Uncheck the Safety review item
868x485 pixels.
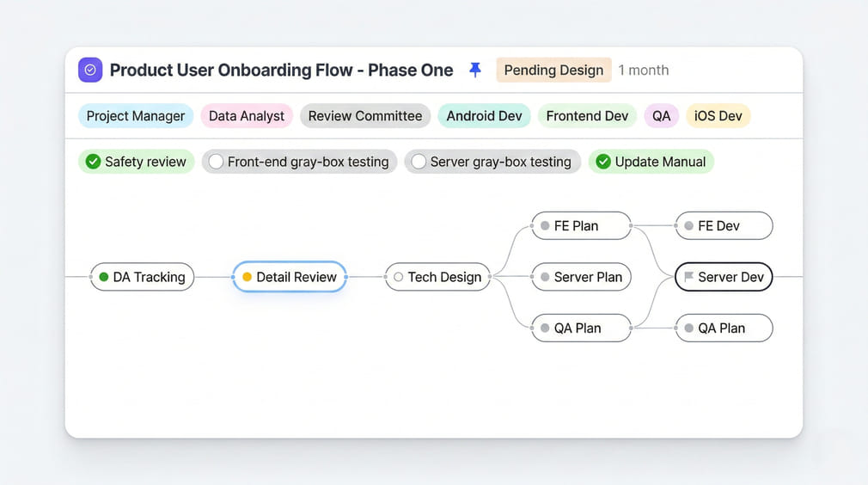click(92, 162)
